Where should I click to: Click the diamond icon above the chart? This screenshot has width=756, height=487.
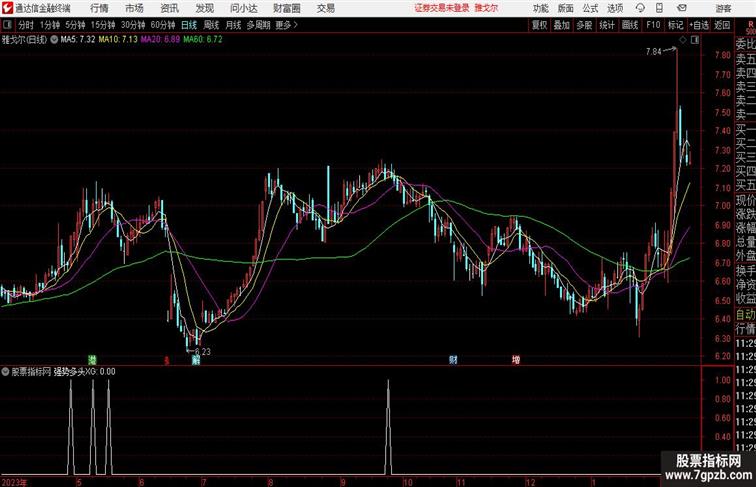tap(683, 40)
